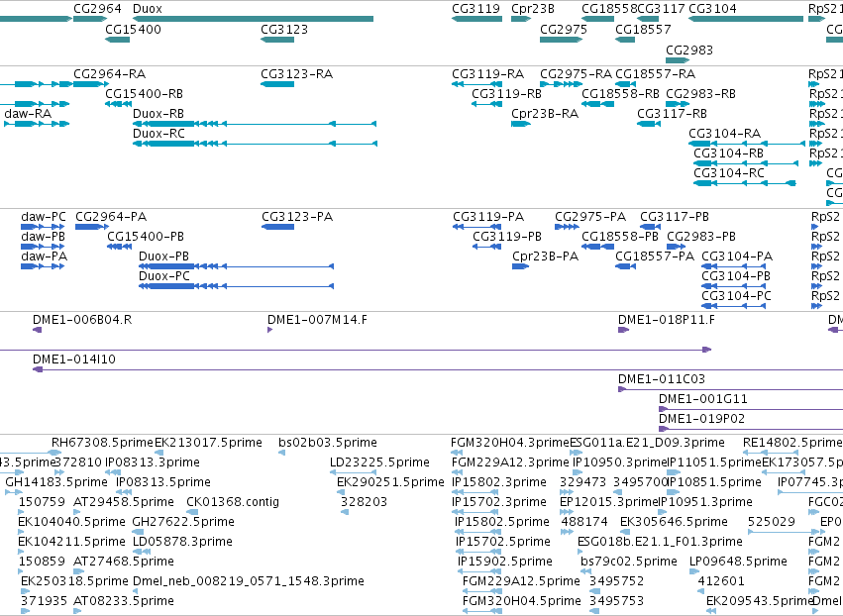Select the CG3104-PA protein feature
843x616 pixels.
click(734, 266)
